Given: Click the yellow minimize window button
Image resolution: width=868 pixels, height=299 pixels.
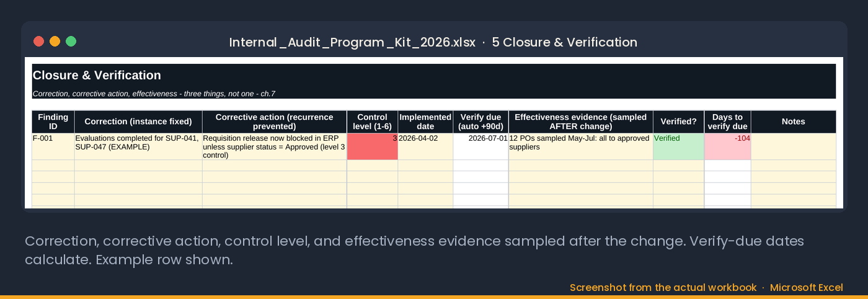Looking at the screenshot, I should coord(55,42).
